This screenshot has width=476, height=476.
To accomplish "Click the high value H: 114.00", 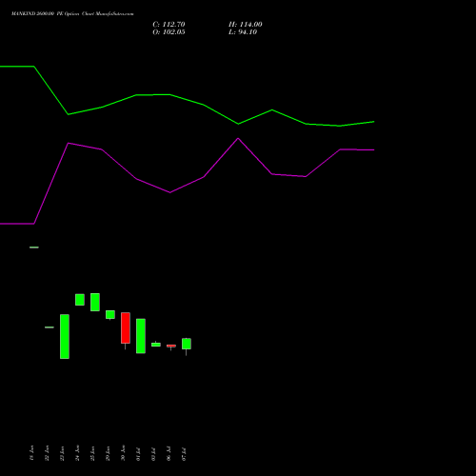I will click(246, 25).
